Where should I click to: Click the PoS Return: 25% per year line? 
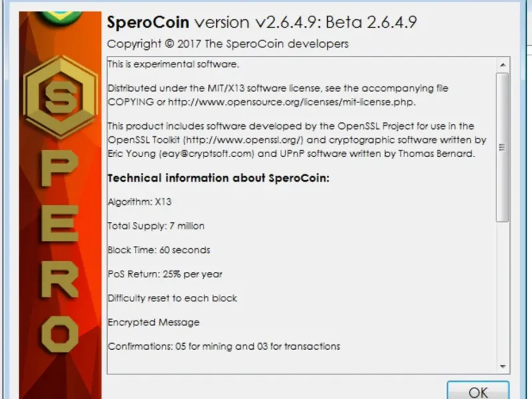click(165, 274)
